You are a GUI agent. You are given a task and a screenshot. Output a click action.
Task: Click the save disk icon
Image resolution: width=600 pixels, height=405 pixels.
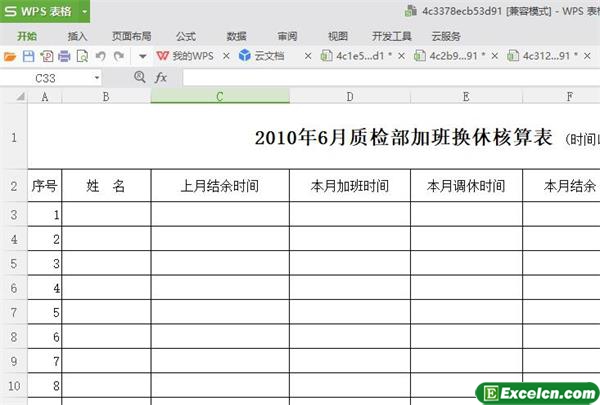coord(28,56)
